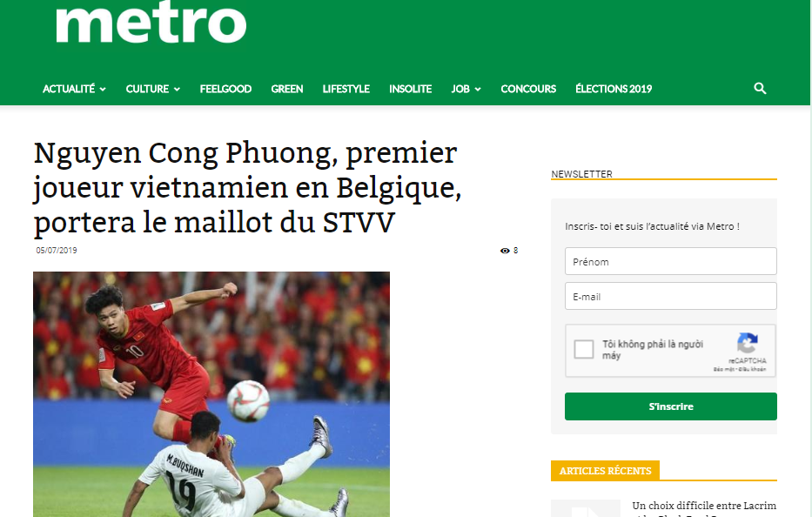The height and width of the screenshot is (517, 812).
Task: Focus the E-mail input field
Action: point(671,296)
